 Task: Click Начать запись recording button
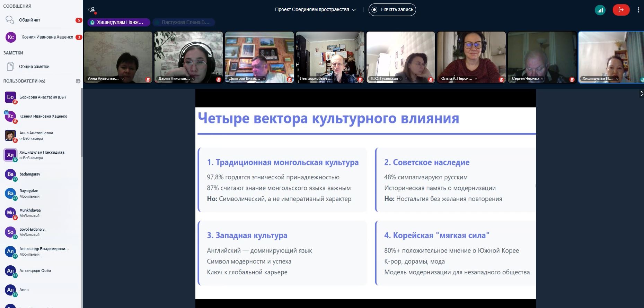pyautogui.click(x=392, y=10)
